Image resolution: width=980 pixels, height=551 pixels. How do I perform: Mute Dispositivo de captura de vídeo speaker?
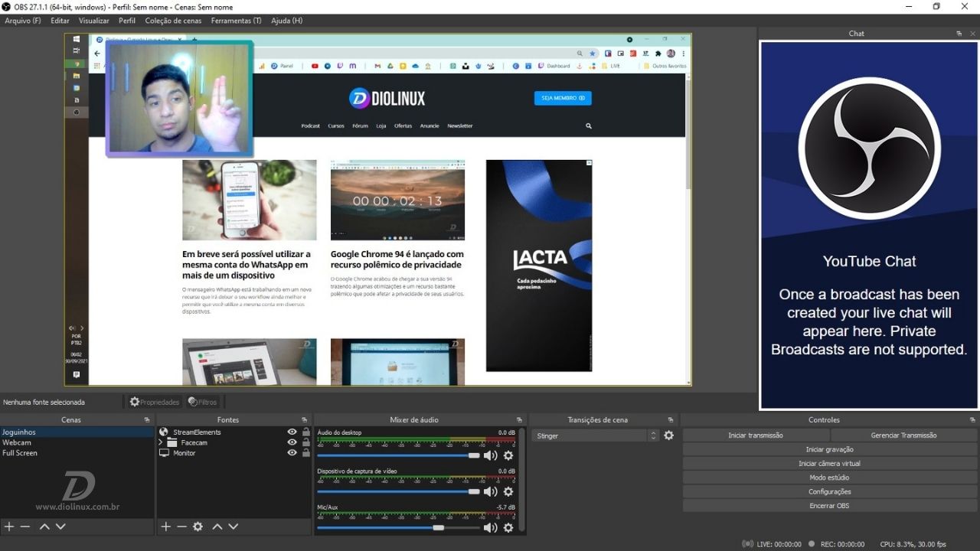coord(490,491)
